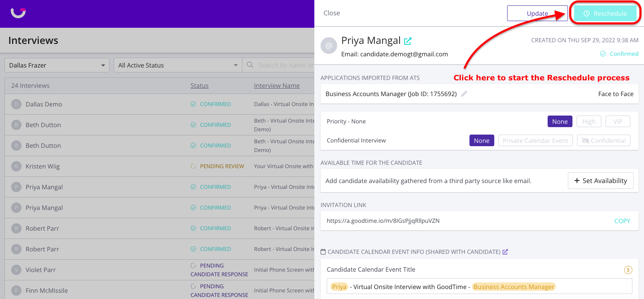
Task: Select Violet Parr interview row
Action: pyautogui.click(x=160, y=270)
